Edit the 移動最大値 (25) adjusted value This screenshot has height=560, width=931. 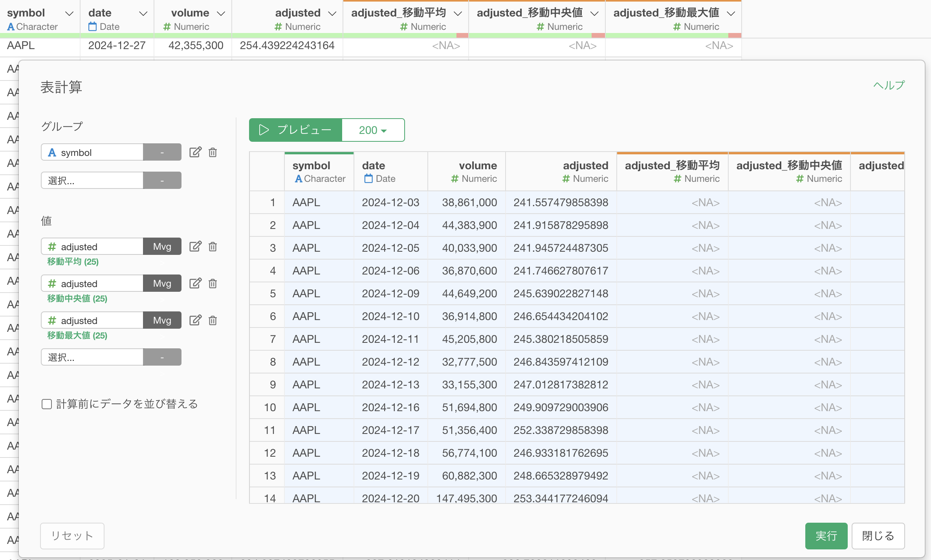[195, 320]
